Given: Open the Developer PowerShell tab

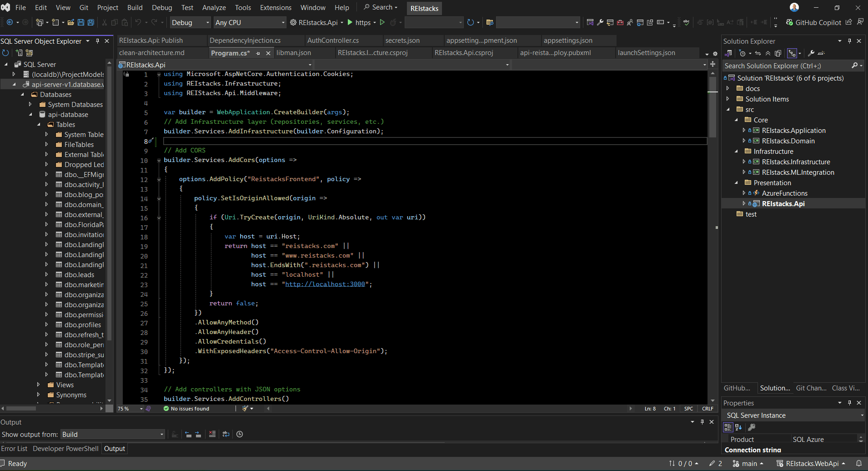Looking at the screenshot, I should (x=65, y=449).
